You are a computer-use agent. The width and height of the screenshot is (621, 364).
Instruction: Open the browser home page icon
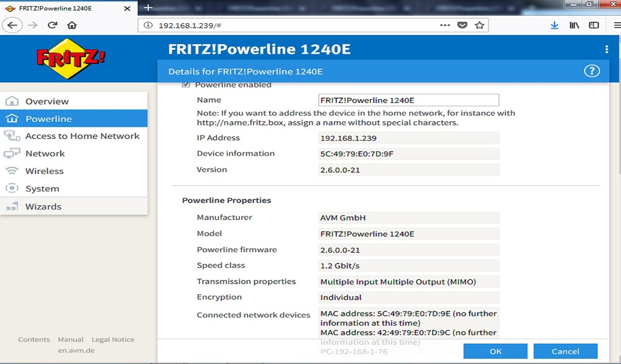[72, 25]
